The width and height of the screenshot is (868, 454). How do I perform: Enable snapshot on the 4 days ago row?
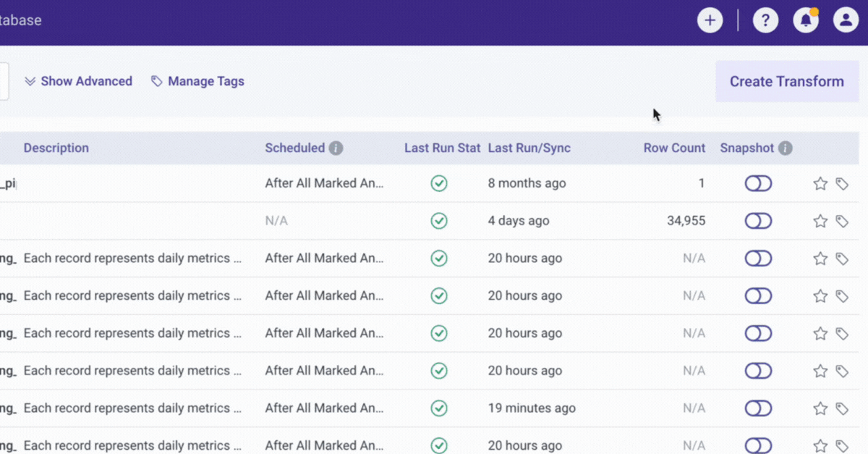tap(758, 221)
